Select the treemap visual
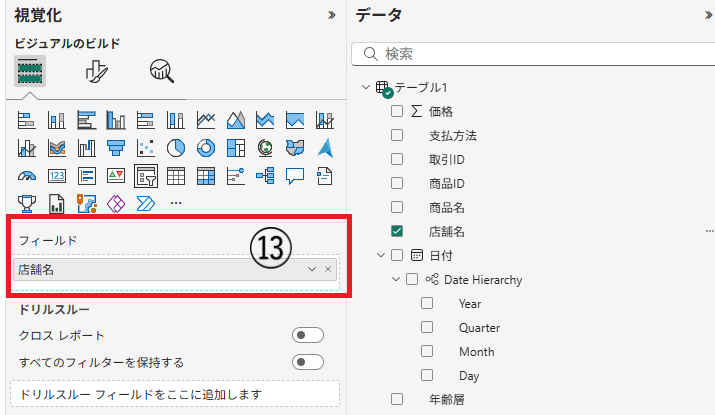The image size is (715, 415). 236,148
